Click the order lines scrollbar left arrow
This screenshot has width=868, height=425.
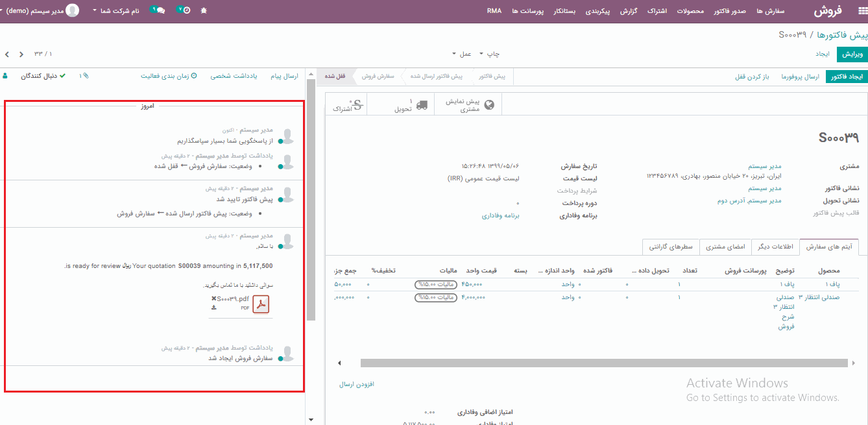tap(340, 363)
